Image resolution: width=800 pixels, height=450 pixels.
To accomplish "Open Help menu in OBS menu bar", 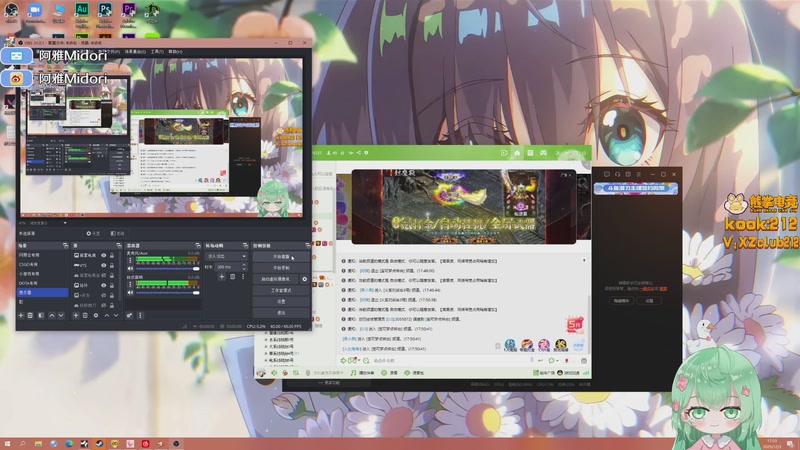I will (x=175, y=52).
